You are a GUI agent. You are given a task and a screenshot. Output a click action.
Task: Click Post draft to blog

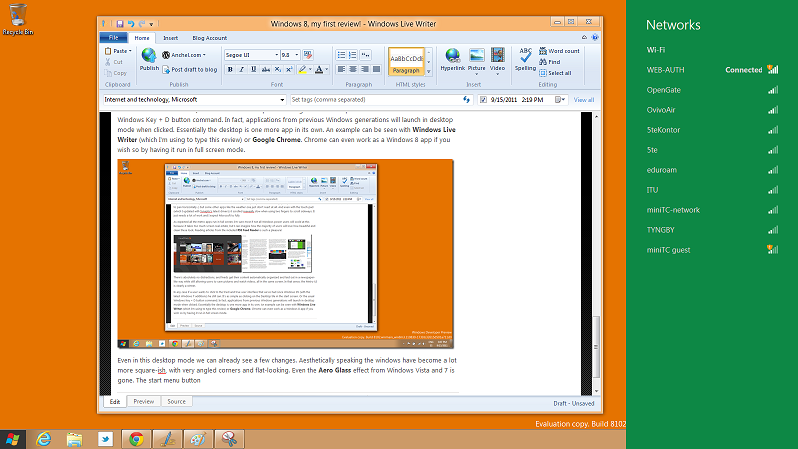[189, 70]
